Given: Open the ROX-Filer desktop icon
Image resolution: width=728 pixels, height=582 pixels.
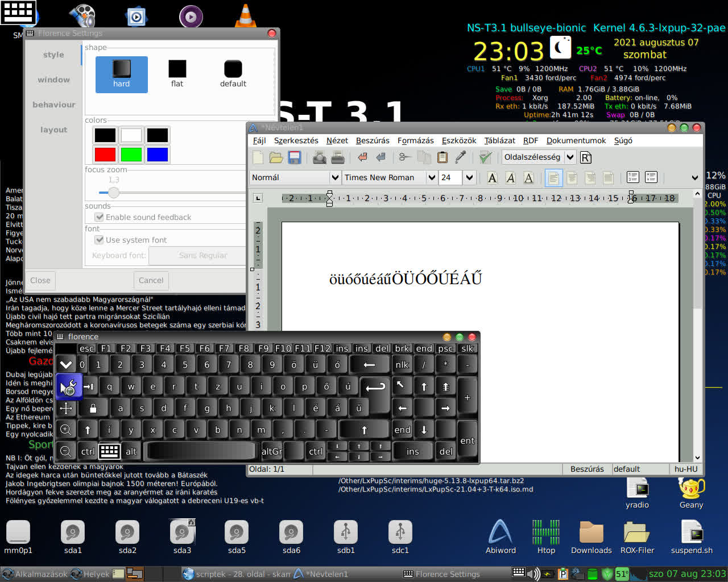Looking at the screenshot, I should [637, 537].
